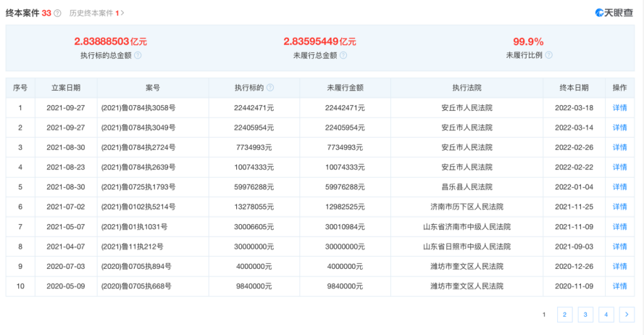View 详情 for case (2021)鲁01执1031号
Viewport: 644px width, 335px height.
tap(619, 227)
